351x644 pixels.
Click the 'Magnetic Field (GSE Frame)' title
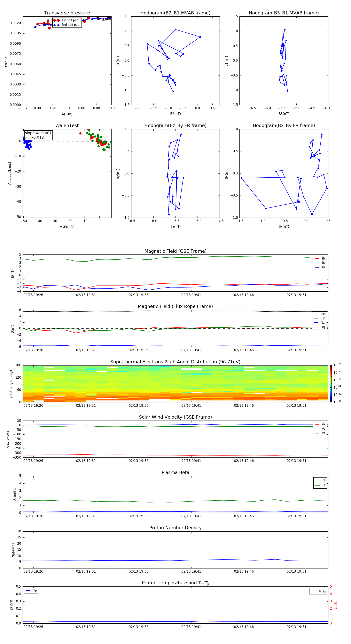tap(175, 251)
